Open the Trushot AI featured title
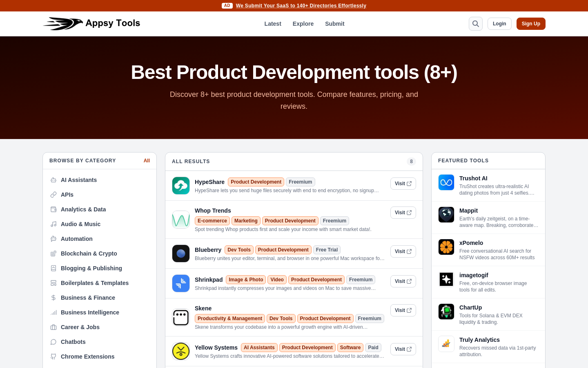588x368 pixels. click(x=473, y=178)
